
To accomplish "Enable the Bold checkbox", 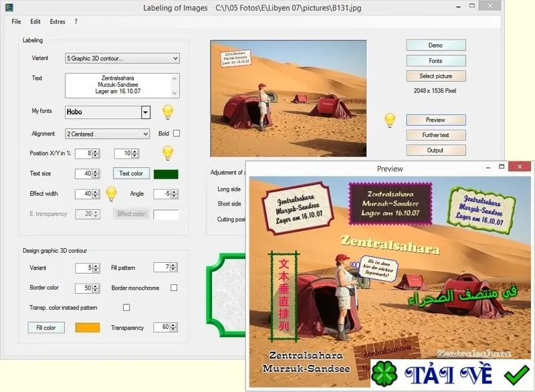I will tap(177, 133).
